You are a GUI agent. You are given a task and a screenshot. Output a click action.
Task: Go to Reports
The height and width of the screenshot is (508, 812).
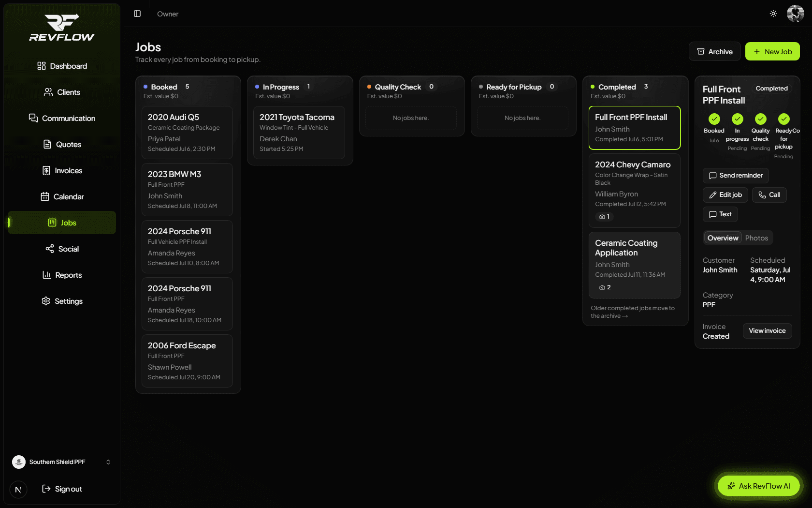coord(62,275)
